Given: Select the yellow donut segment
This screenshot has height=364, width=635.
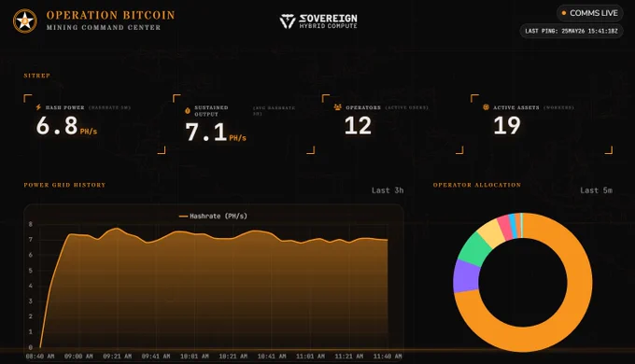Looking at the screenshot, I should [491, 232].
